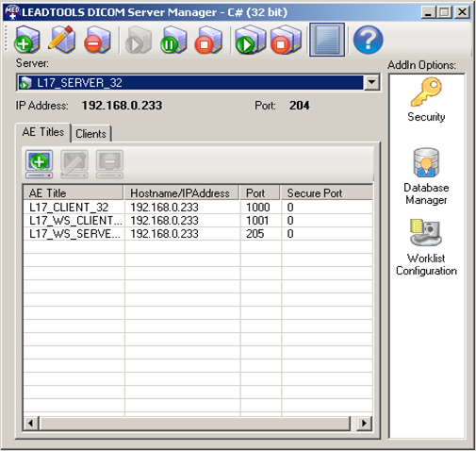Image resolution: width=476 pixels, height=451 pixels.
Task: Click port value 205
Action: click(254, 234)
